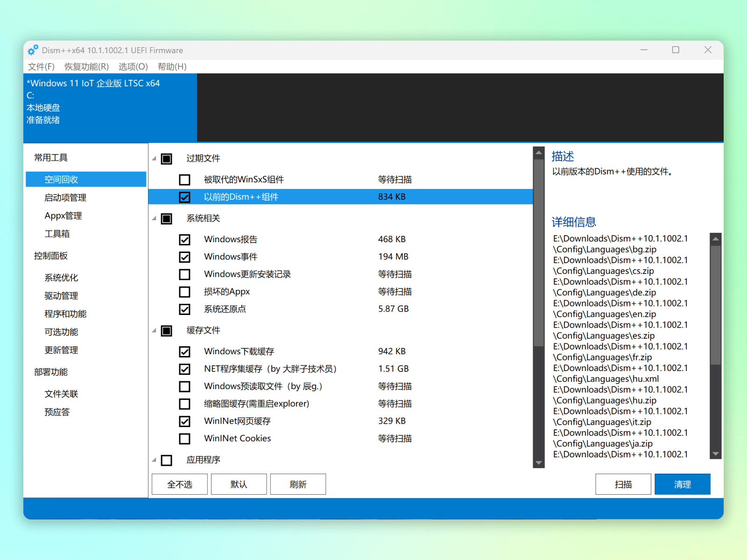Uncheck 系统还原点 checkbox
This screenshot has width=747, height=560.
[185, 309]
